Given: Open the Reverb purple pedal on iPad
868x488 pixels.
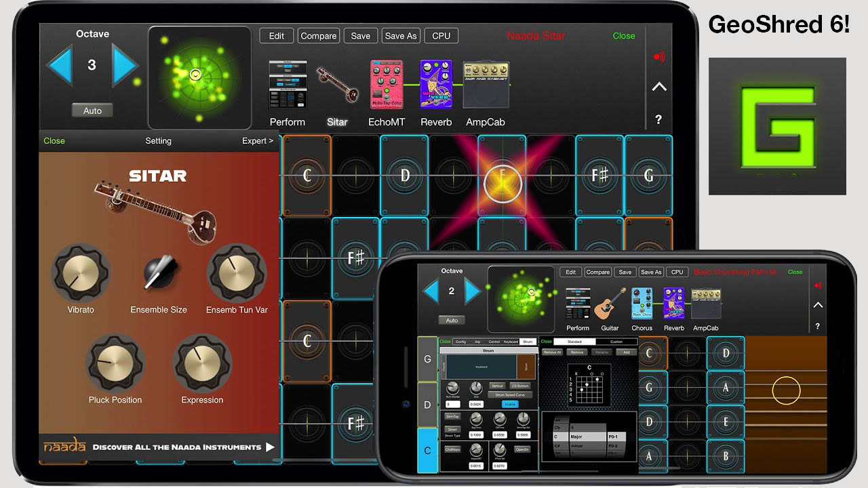Looking at the screenshot, I should tap(436, 85).
